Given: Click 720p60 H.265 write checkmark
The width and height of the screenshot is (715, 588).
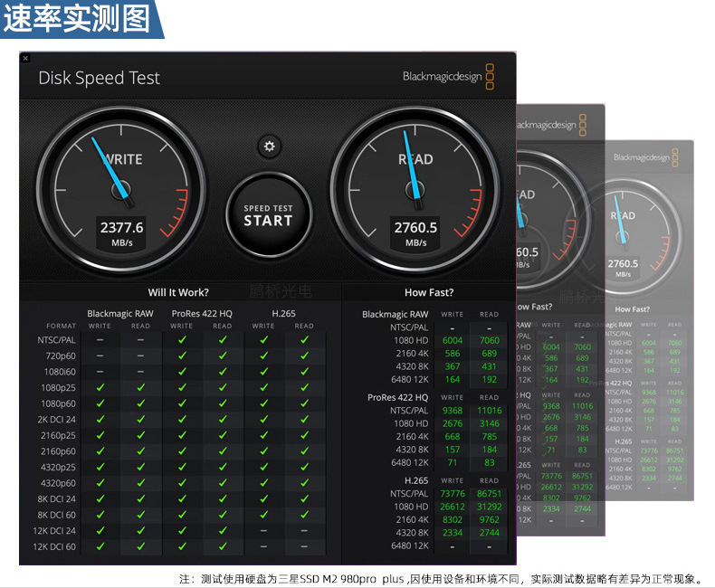Looking at the screenshot, I should (x=263, y=356).
